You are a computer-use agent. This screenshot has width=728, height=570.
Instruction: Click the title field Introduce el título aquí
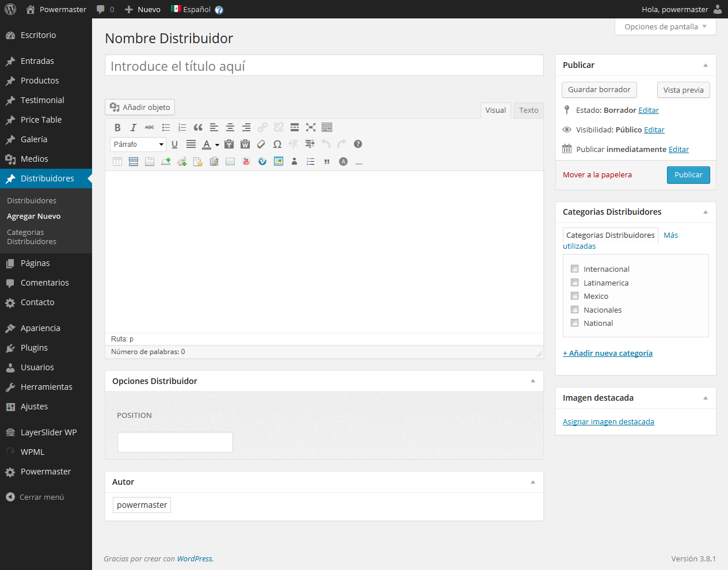[x=324, y=66]
